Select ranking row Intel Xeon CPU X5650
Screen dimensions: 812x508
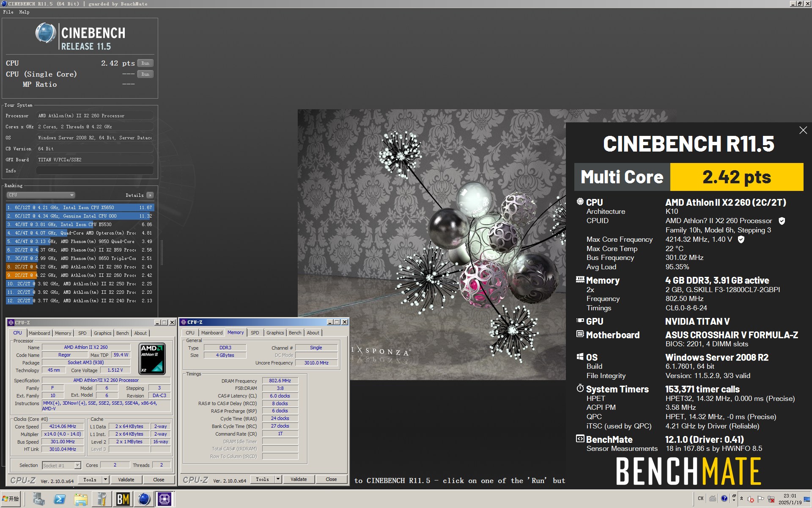pyautogui.click(x=80, y=207)
